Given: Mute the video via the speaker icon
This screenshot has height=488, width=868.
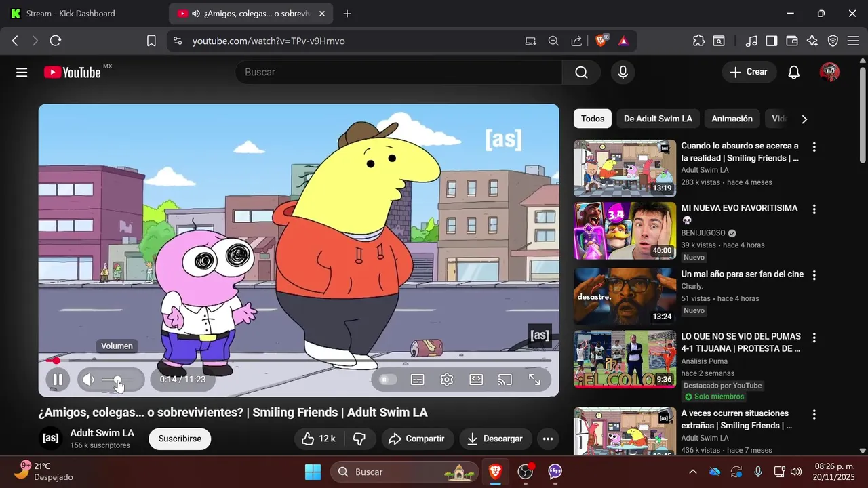Looking at the screenshot, I should point(88,380).
